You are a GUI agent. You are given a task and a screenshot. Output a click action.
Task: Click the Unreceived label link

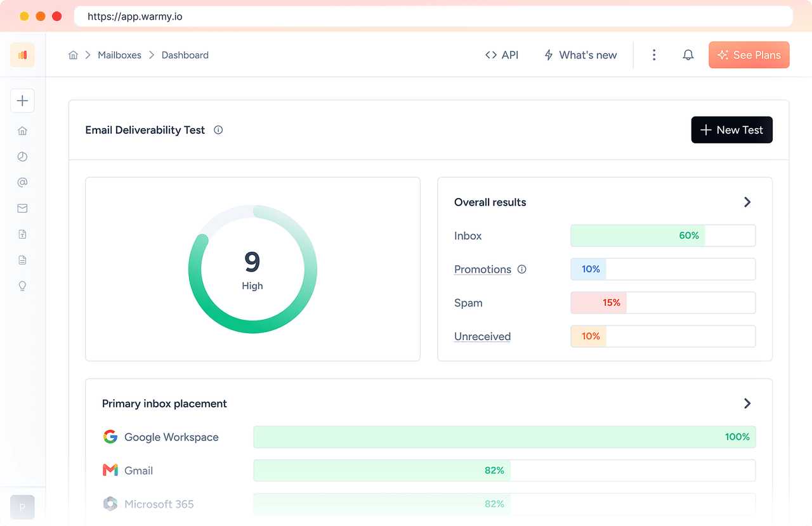tap(482, 336)
